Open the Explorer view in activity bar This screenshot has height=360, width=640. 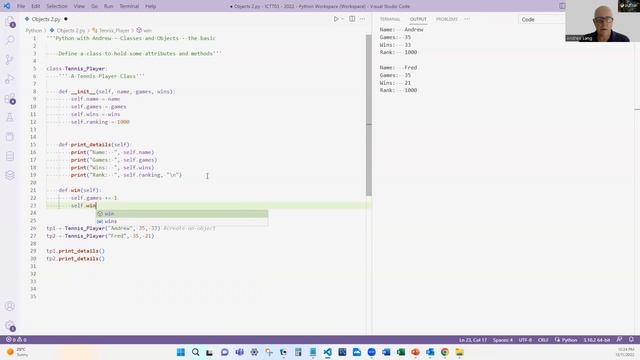pyautogui.click(x=10, y=22)
